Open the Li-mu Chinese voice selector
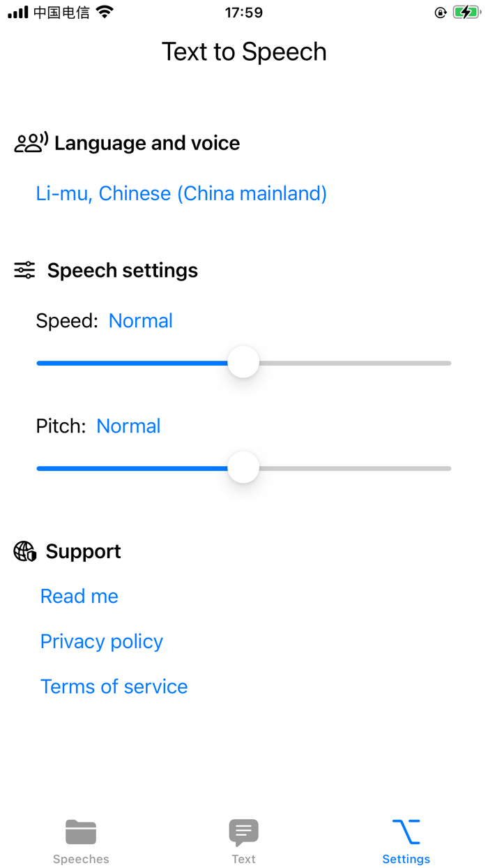This screenshot has height=868, width=488. click(181, 193)
